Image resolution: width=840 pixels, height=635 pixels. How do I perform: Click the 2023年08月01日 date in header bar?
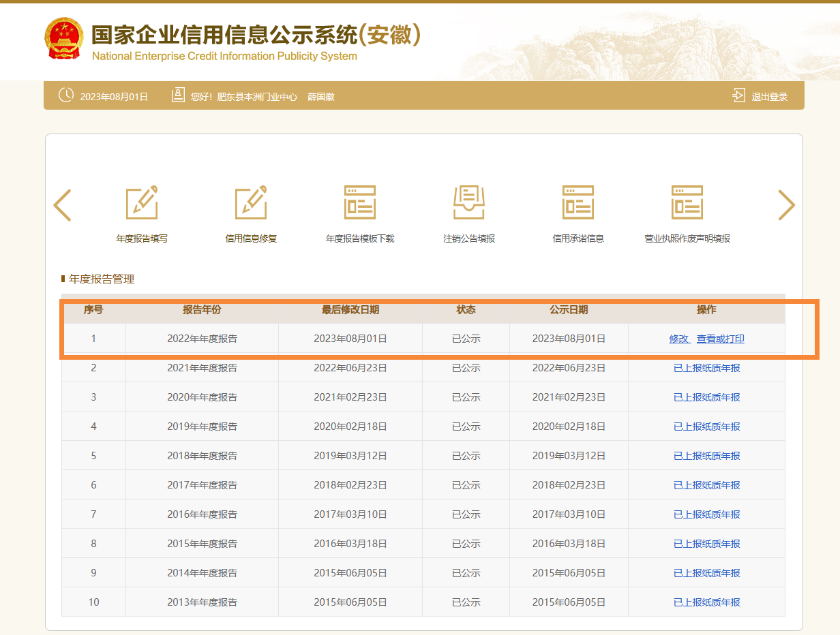(x=114, y=97)
